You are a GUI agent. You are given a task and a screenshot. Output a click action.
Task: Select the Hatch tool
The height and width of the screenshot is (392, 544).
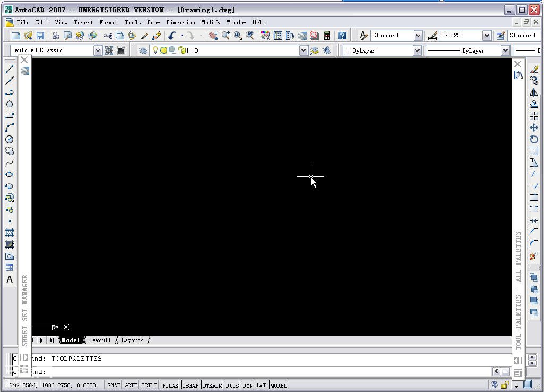[10, 233]
